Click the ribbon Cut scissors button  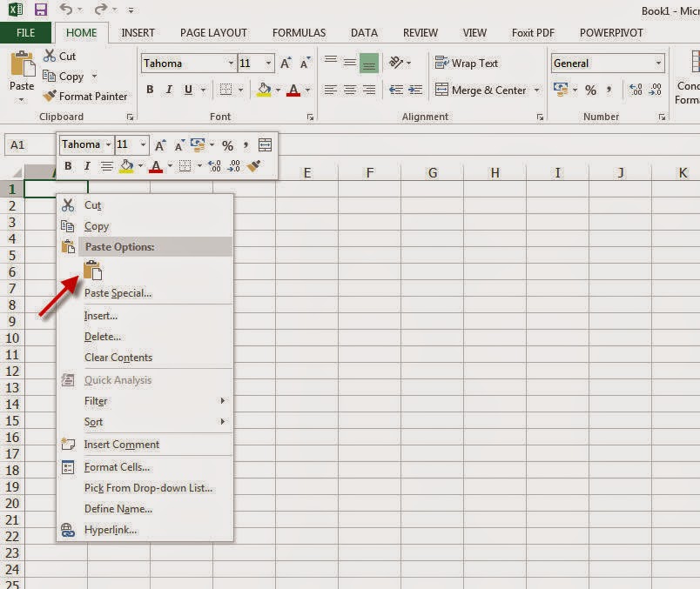click(60, 57)
